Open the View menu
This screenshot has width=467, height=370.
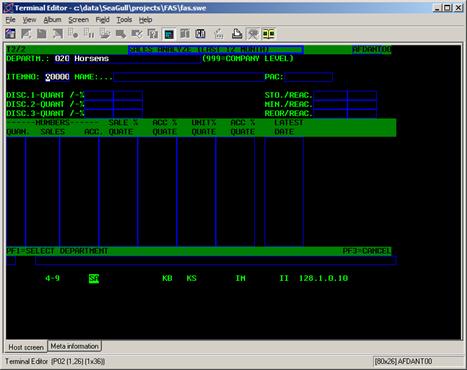[29, 20]
